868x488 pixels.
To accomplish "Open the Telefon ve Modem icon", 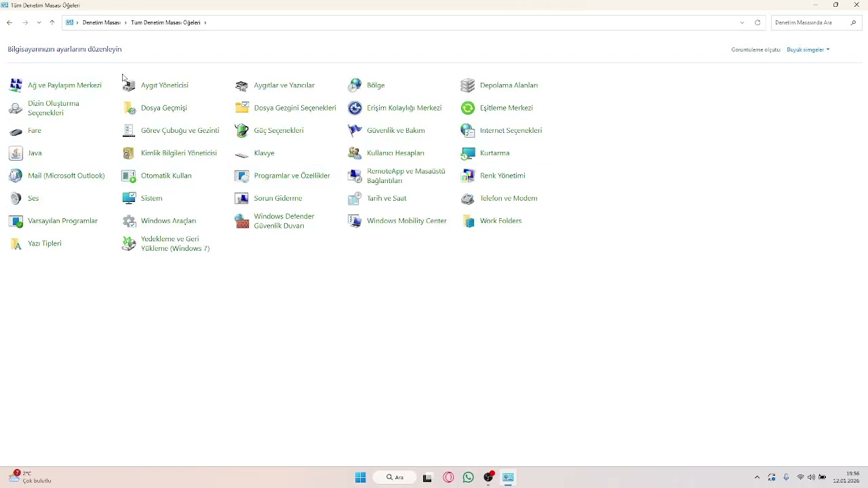I will point(468,199).
